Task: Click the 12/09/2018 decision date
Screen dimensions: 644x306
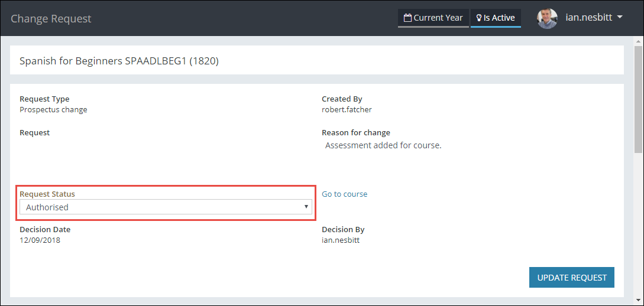Action: [40, 240]
